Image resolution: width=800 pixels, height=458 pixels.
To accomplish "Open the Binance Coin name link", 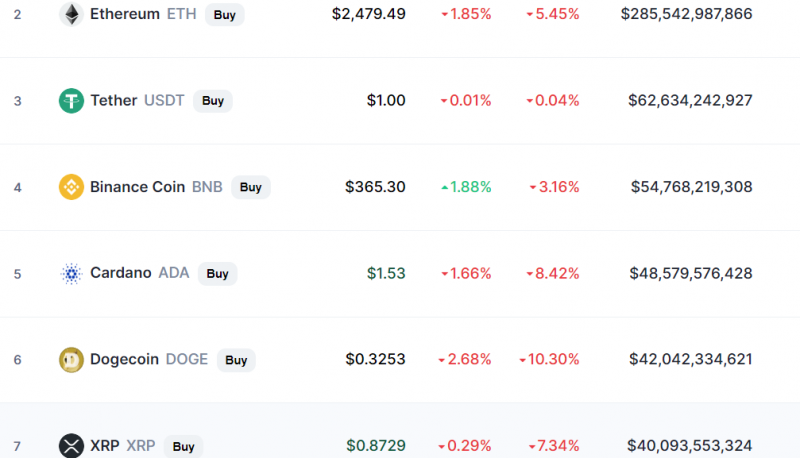I will (x=137, y=187).
